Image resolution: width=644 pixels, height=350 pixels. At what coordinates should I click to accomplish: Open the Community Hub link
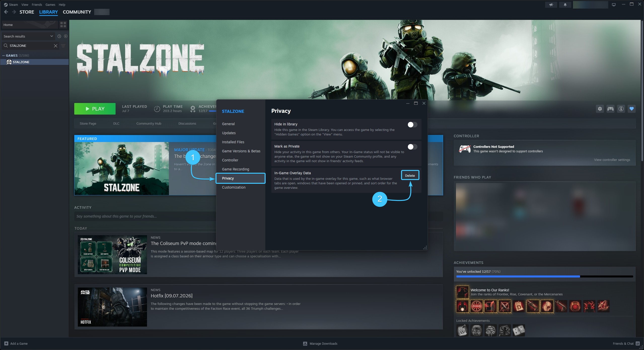point(149,123)
